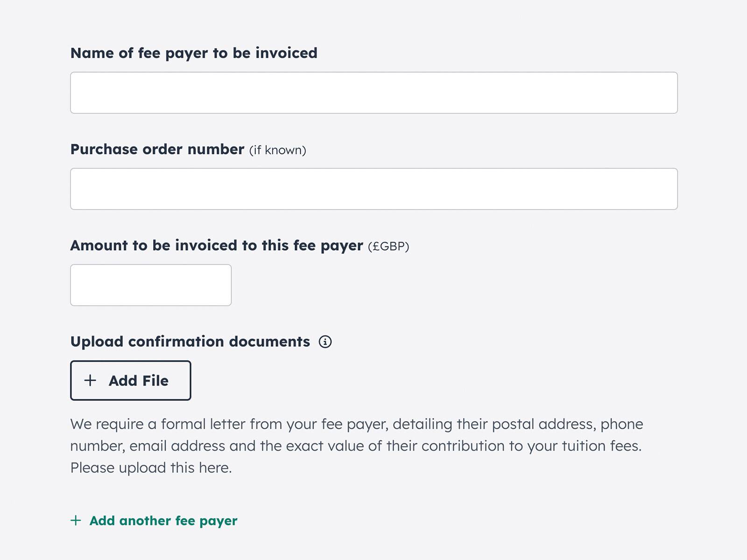747x560 pixels.
Task: Click the words tuition fees in help text
Action: 601,446
